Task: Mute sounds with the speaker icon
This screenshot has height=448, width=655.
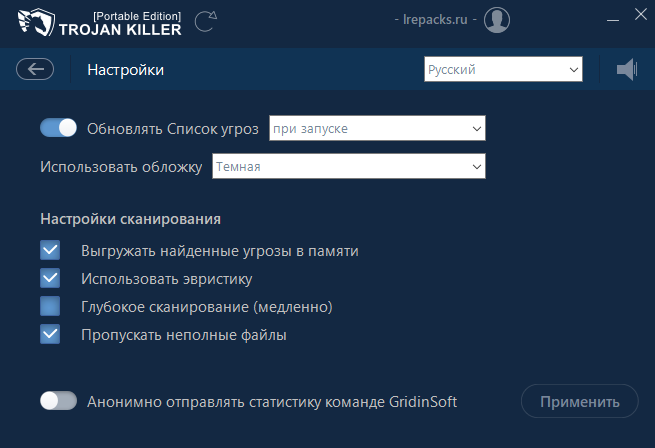Action: [x=627, y=69]
